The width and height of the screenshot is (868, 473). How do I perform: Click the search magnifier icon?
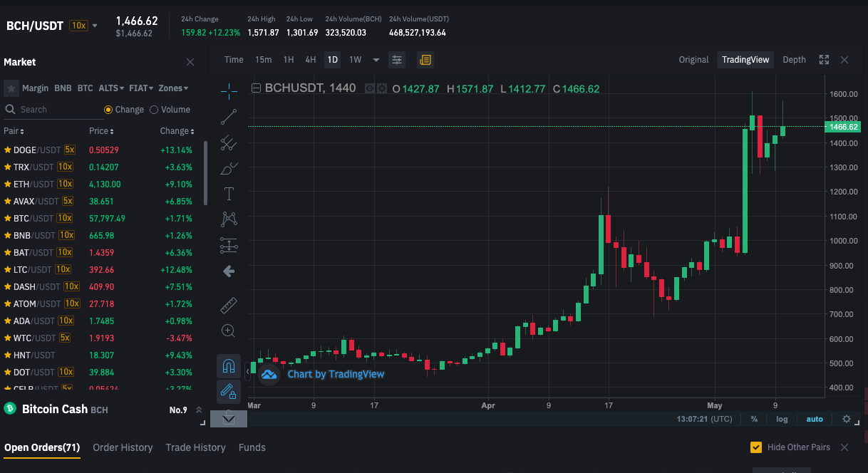tap(10, 110)
